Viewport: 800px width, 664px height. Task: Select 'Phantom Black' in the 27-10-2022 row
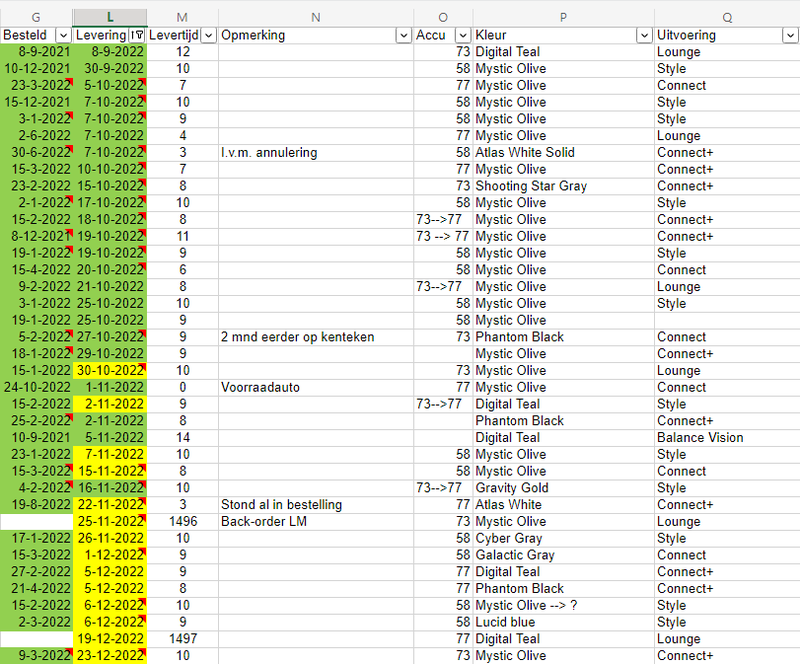(x=563, y=337)
